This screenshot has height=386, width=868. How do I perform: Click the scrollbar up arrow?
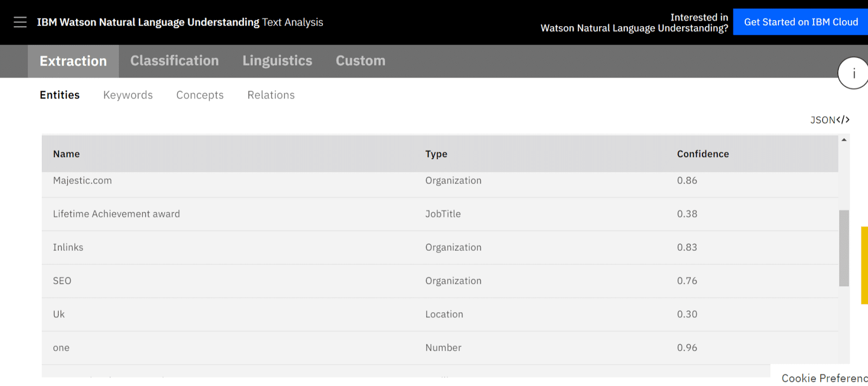click(844, 140)
